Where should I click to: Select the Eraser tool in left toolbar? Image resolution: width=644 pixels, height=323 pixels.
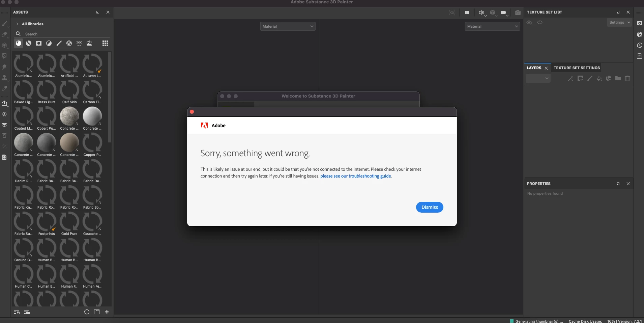point(4,34)
